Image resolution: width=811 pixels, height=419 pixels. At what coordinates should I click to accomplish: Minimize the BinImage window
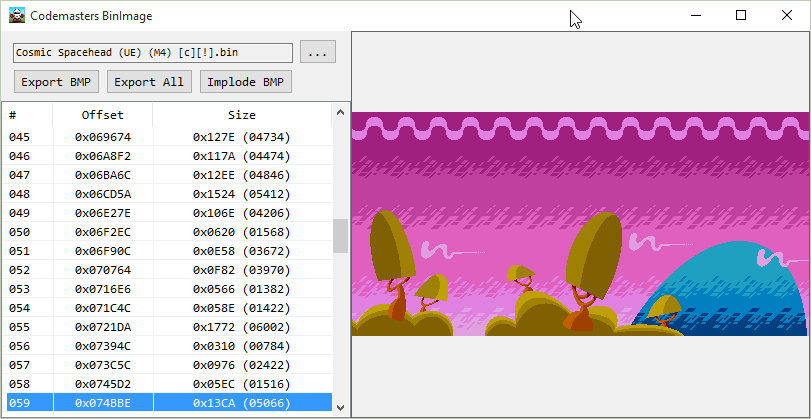pos(696,16)
